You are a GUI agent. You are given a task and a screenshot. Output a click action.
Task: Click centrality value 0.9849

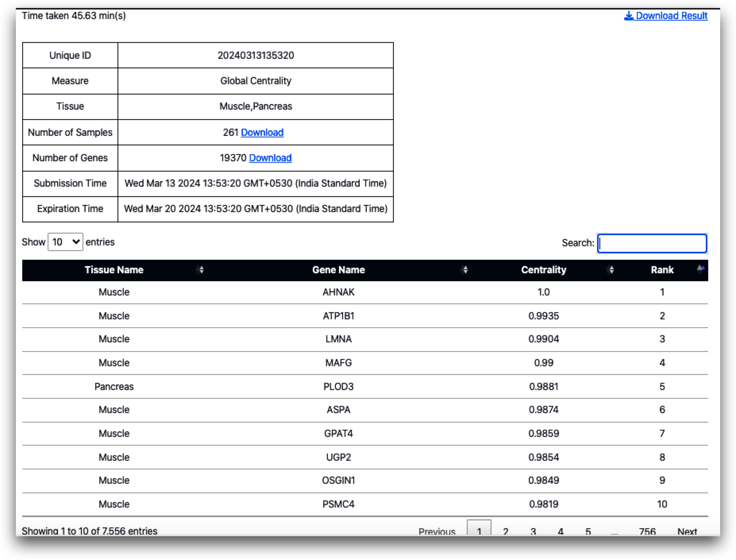[543, 481]
